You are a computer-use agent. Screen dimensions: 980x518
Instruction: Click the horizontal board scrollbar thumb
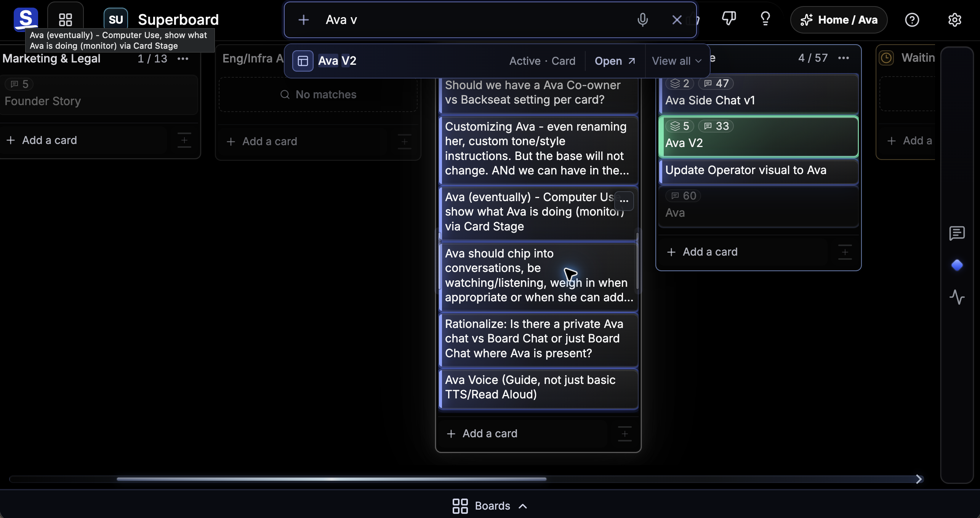click(x=331, y=479)
